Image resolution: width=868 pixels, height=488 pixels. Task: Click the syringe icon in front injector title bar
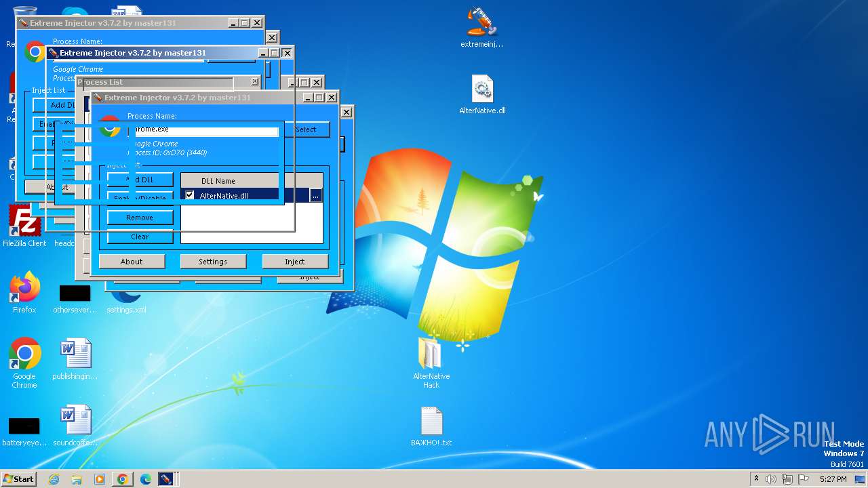(x=97, y=98)
